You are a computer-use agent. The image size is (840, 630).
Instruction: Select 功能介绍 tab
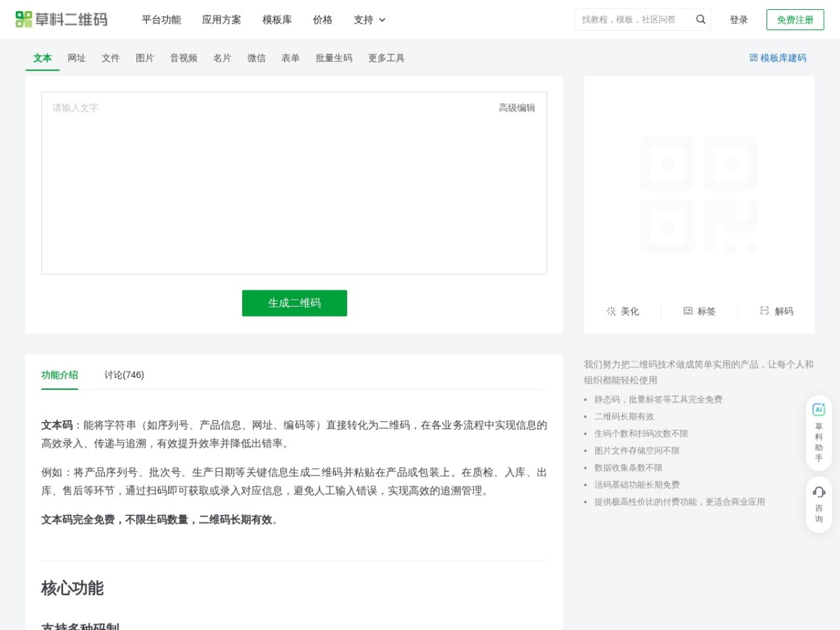click(59, 374)
